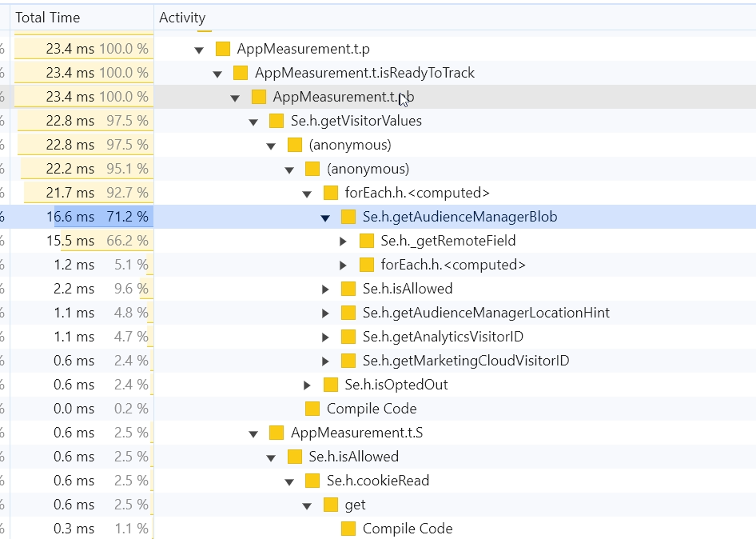Click the icon beside Se.h.getMarketingCloudVisitorID
Image resolution: width=756 pixels, height=539 pixels.
pos(350,361)
